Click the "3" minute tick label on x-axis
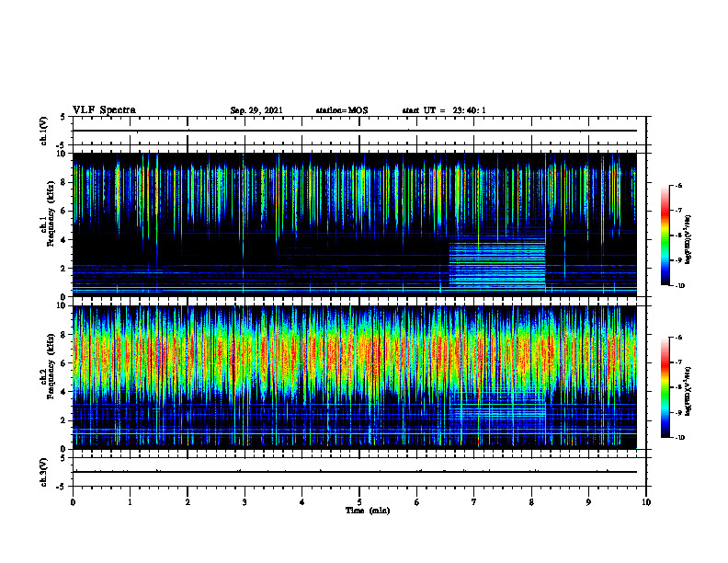The image size is (728, 563). pyautogui.click(x=245, y=502)
